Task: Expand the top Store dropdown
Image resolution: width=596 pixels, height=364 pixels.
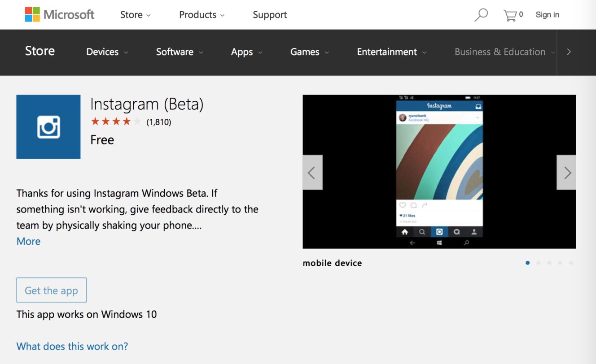Action: (x=136, y=15)
